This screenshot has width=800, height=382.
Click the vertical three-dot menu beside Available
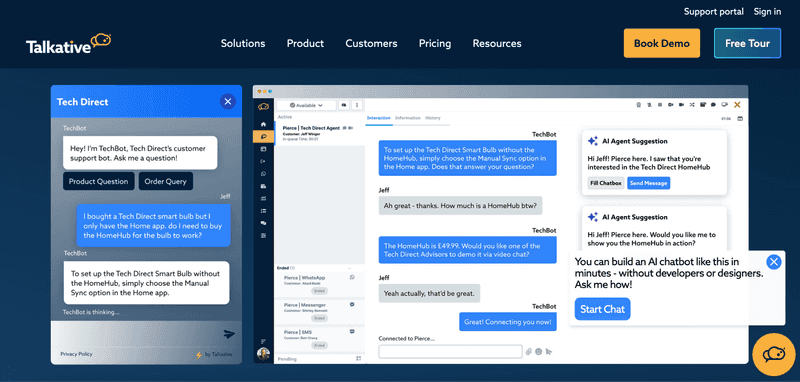click(357, 105)
